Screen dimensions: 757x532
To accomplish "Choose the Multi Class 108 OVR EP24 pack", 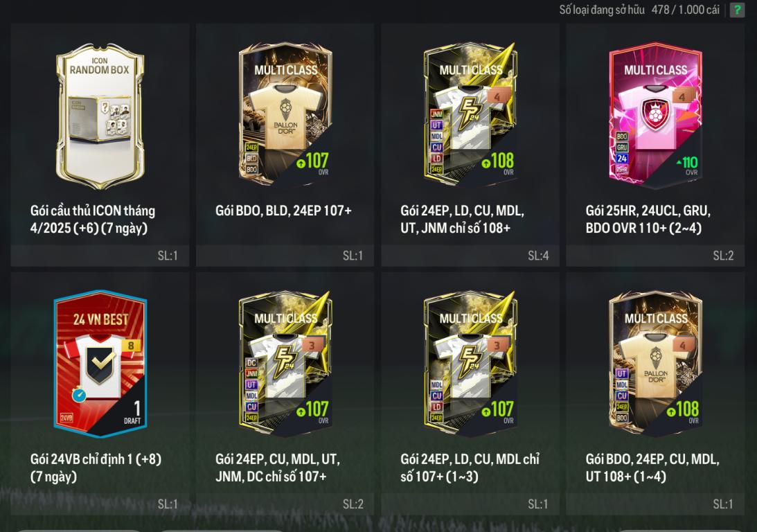I will (470, 115).
